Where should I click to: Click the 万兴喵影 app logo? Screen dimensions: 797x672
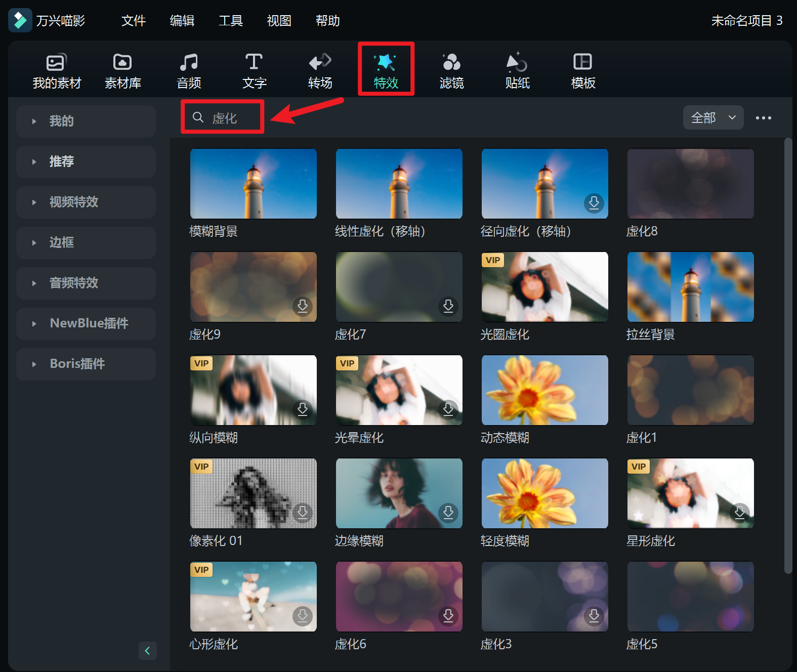coord(20,20)
